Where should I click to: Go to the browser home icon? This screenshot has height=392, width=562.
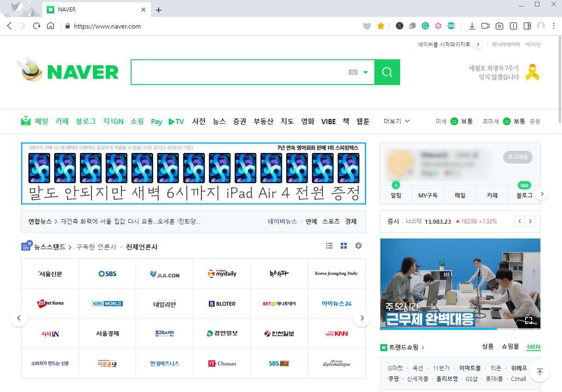click(x=51, y=26)
